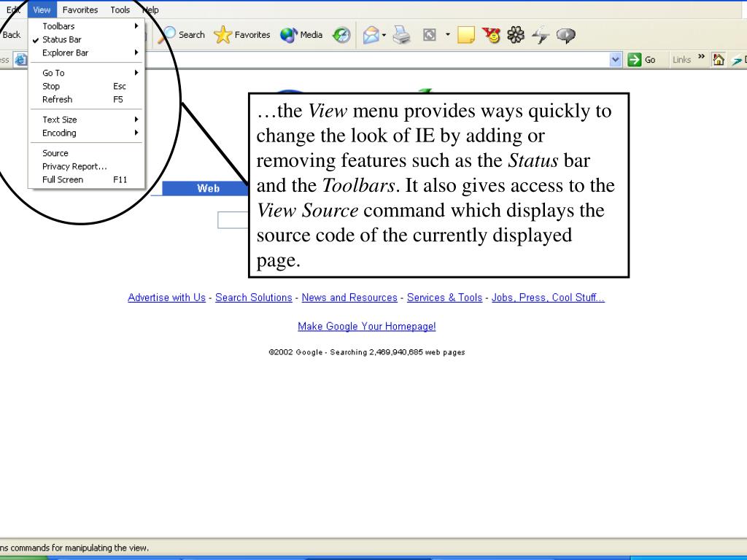Open the dropdown arrow next to the size icon
The width and height of the screenshot is (747, 560).
coord(447,35)
